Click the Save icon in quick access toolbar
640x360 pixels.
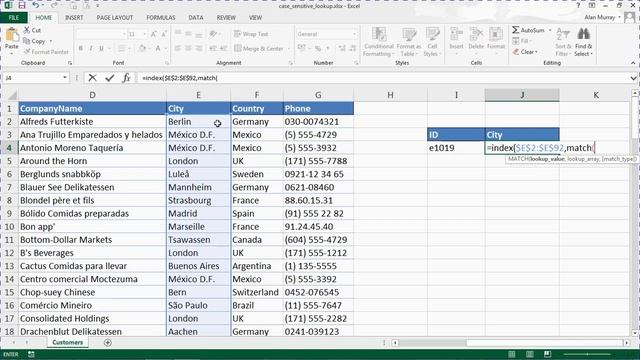coord(22,6)
